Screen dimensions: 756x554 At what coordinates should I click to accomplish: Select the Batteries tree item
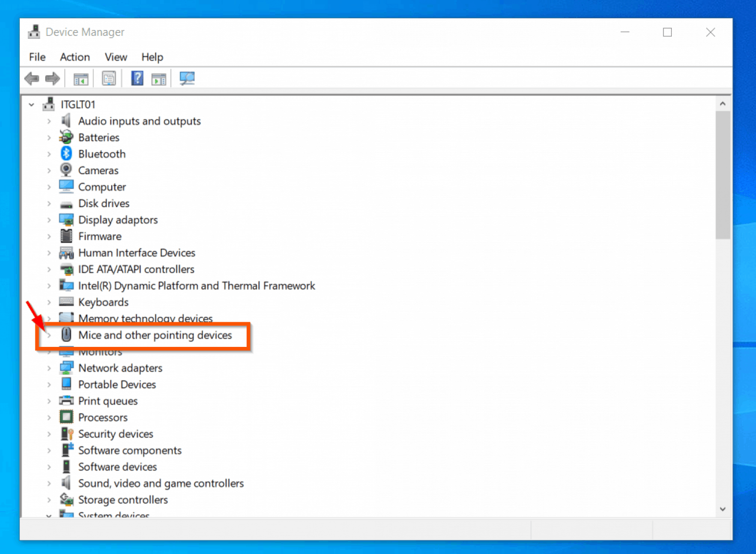(98, 137)
